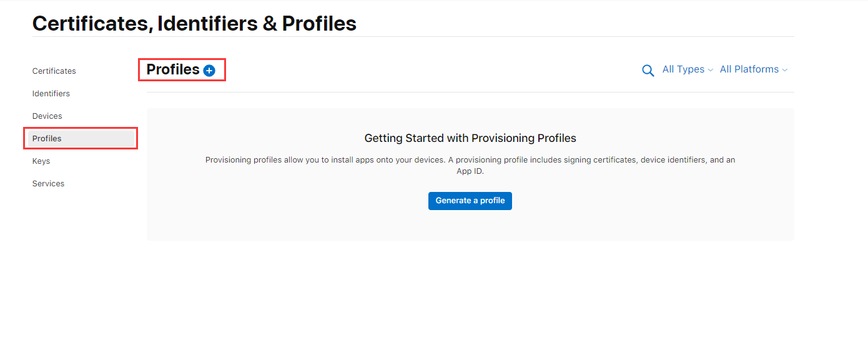
Task: Click the Getting Started with Provisioning Profiles heading
Action: [x=470, y=138]
